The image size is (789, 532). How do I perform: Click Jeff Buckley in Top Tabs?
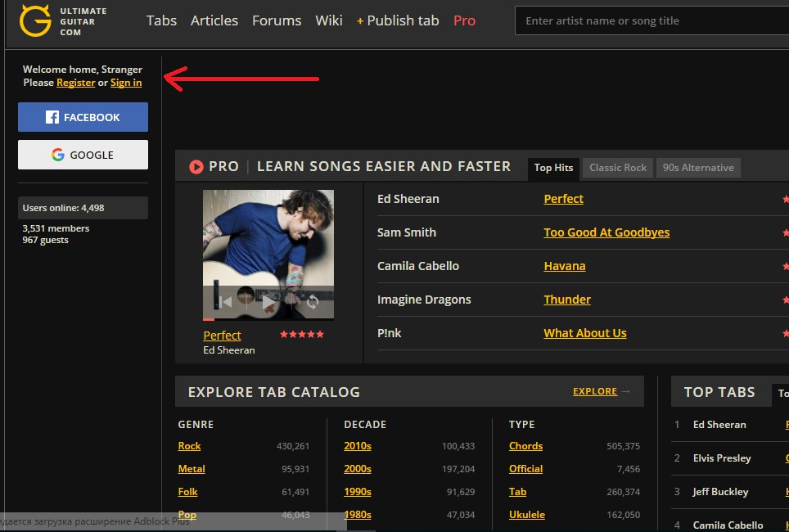click(720, 492)
